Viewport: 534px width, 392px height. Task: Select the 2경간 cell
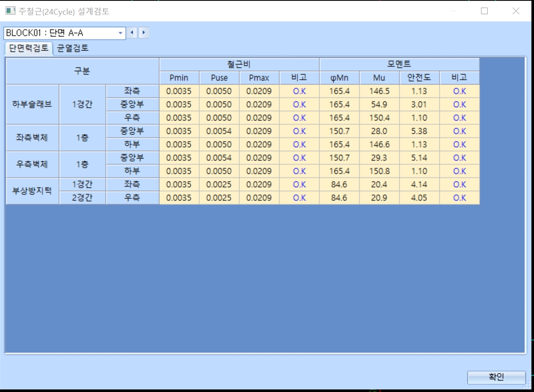82,198
